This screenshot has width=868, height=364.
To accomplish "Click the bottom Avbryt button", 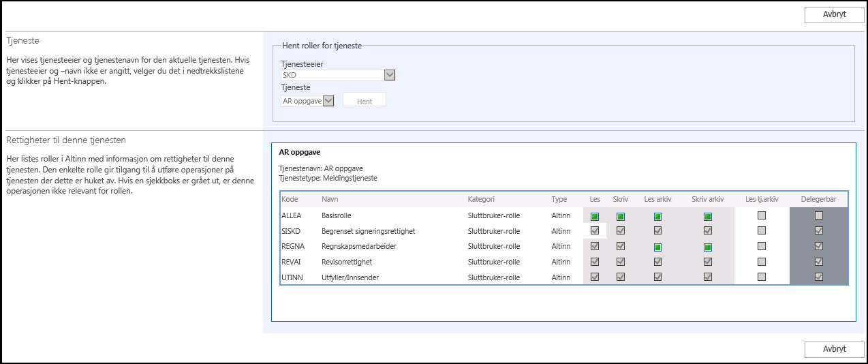I will (x=834, y=348).
